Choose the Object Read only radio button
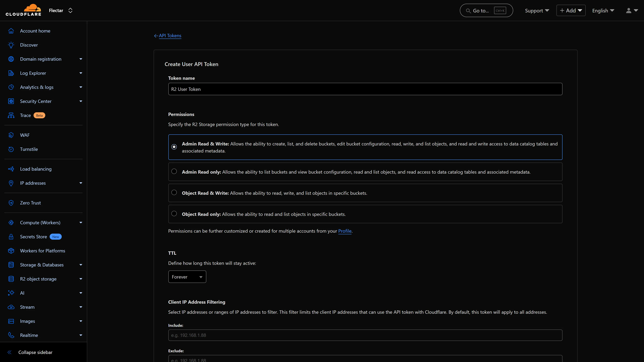This screenshot has width=644, height=362. (174, 214)
